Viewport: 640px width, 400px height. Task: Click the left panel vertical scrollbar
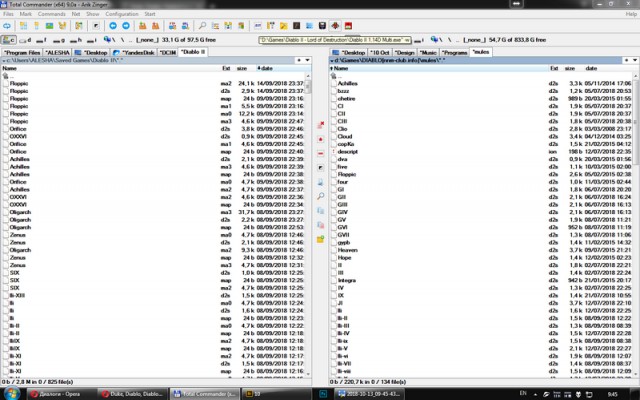pos(308,224)
